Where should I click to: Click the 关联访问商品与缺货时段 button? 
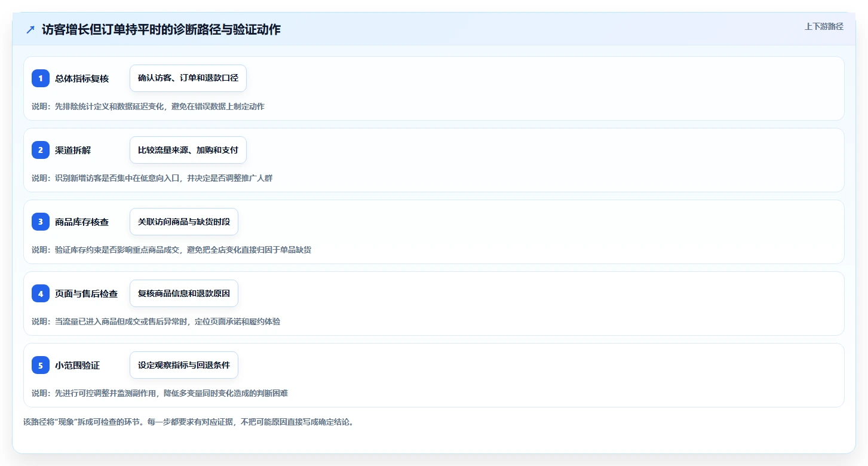[x=184, y=222]
